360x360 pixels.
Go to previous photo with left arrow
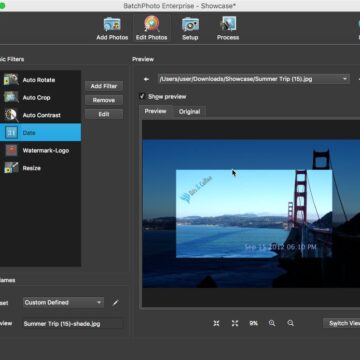[146, 79]
